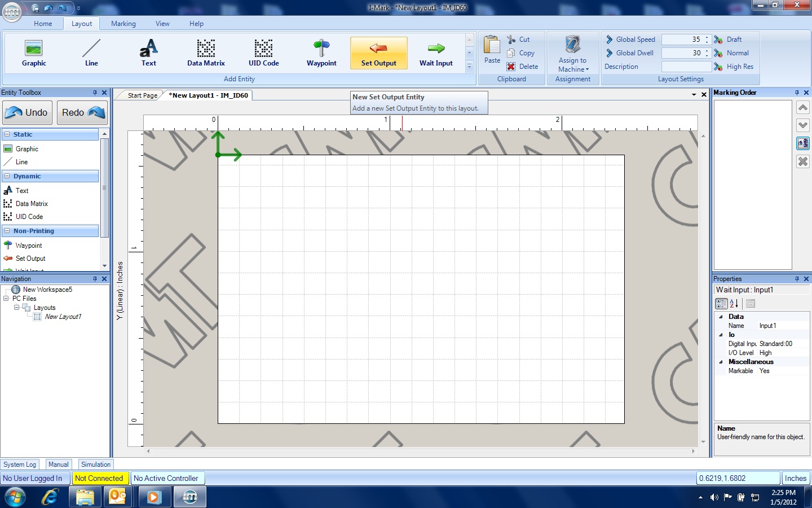Viewport: 812px width, 508px height.
Task: Pin the Entity Toolbox panel
Action: 95,93
